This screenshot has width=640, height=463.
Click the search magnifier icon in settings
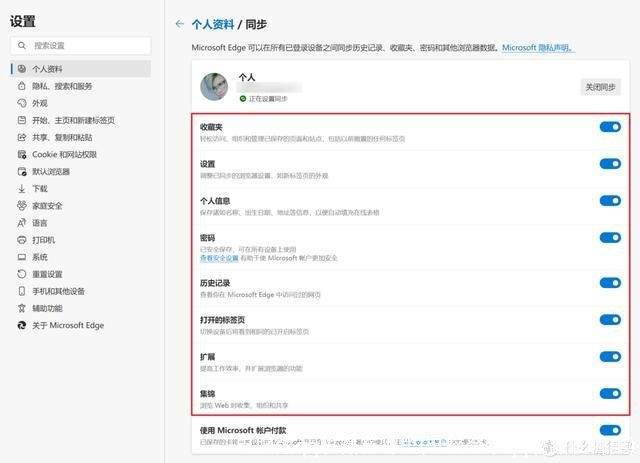click(22, 45)
